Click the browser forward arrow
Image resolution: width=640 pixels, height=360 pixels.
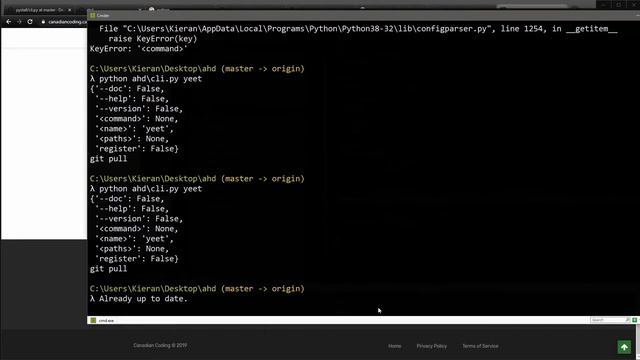(19, 22)
